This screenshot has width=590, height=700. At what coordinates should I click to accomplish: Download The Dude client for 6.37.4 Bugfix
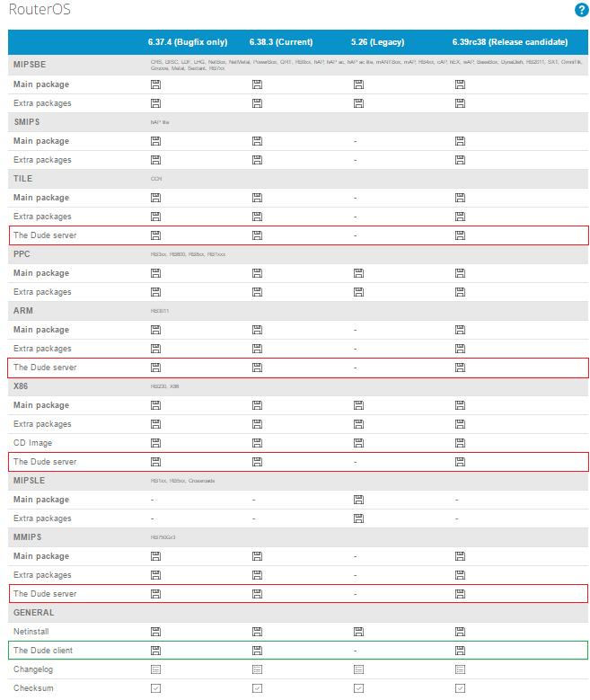pos(155,651)
